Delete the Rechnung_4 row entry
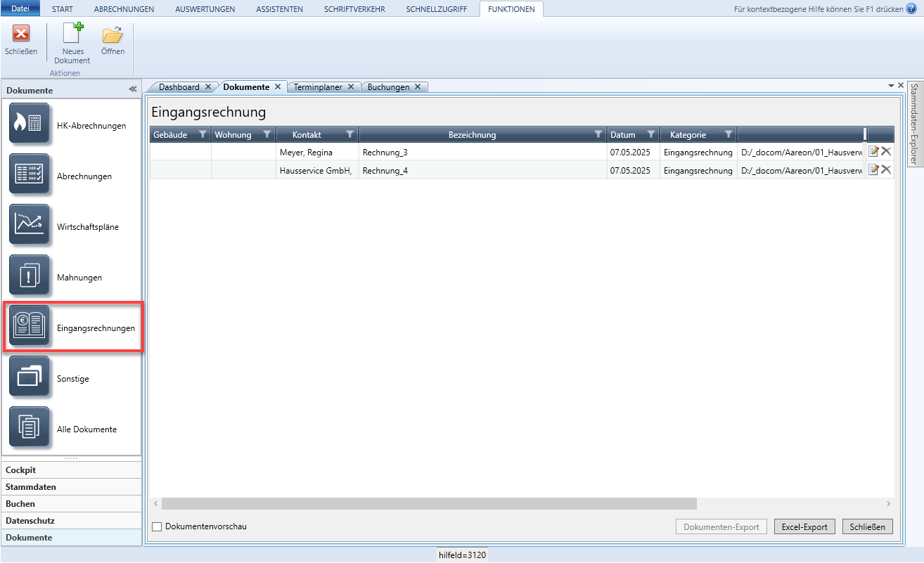 886,169
